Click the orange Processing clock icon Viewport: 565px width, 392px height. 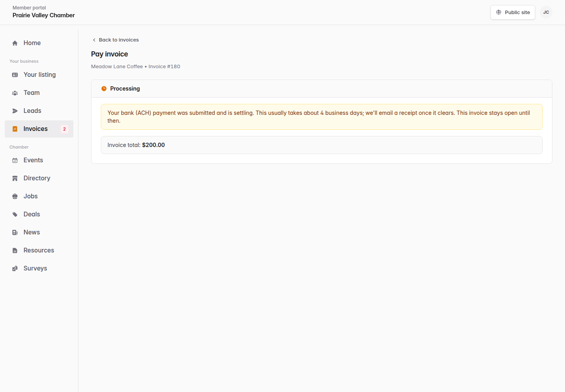click(x=104, y=89)
